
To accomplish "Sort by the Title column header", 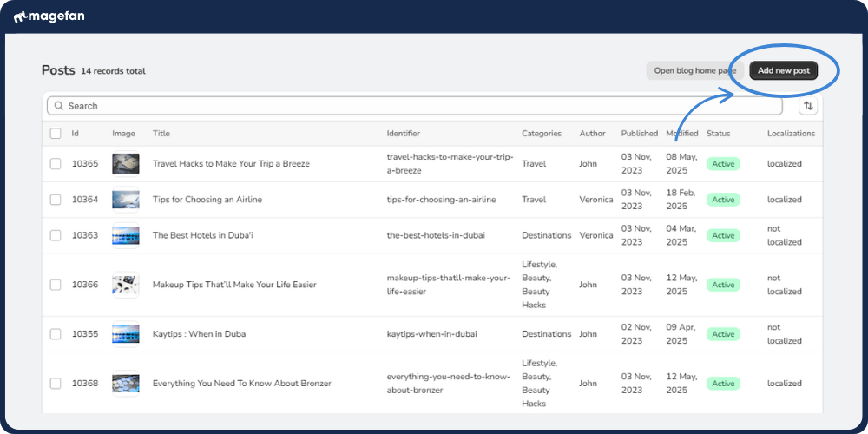I will coord(161,134).
